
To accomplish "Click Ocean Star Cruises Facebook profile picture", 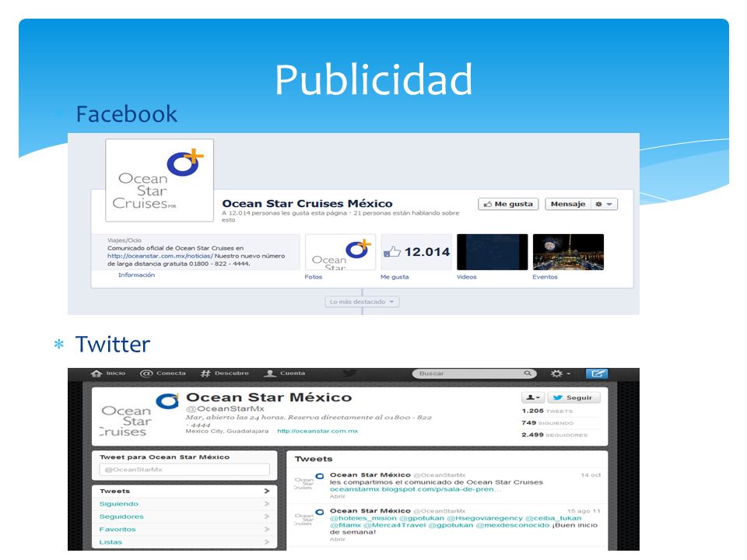I will 160,180.
